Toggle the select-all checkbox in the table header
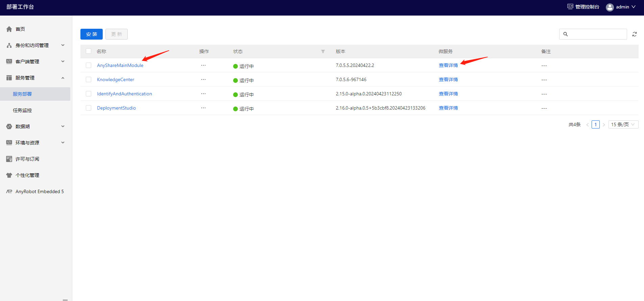 pyautogui.click(x=89, y=51)
